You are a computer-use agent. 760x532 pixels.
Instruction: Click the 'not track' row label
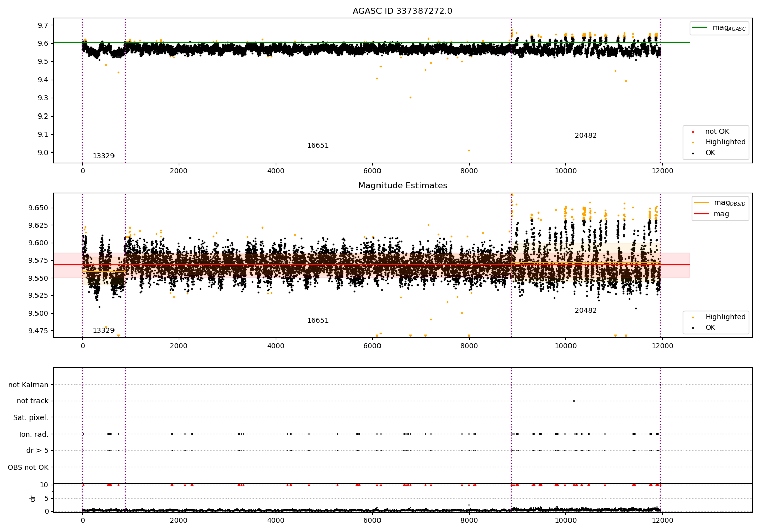(32, 401)
